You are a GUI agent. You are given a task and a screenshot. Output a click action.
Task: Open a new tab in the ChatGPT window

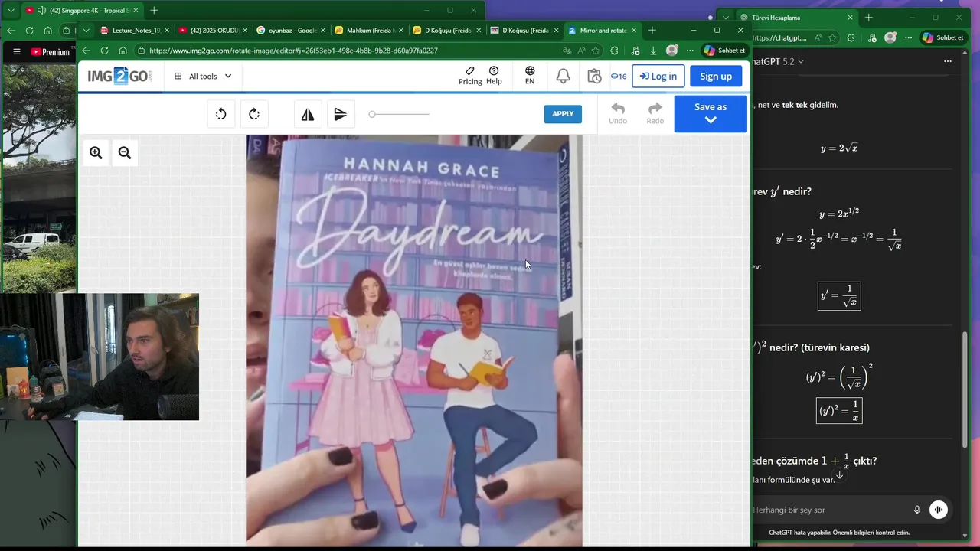pos(868,17)
